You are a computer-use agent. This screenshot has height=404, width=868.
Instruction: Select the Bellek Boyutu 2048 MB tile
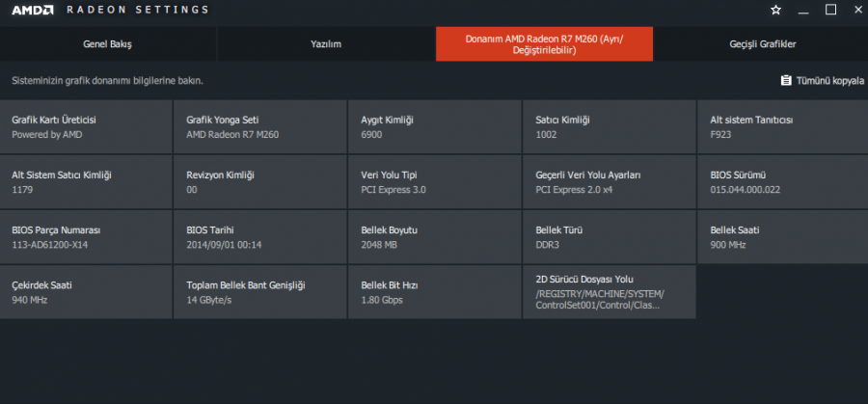[x=435, y=237]
